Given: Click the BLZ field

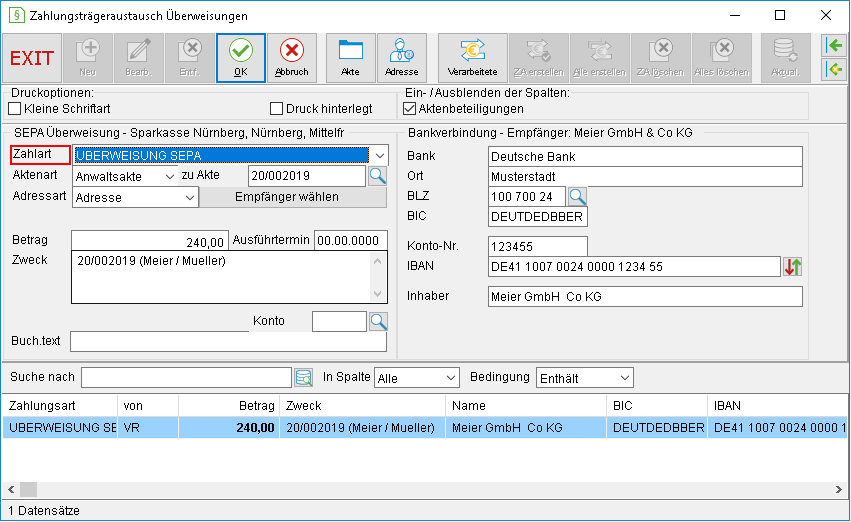Looking at the screenshot, I should 527,197.
